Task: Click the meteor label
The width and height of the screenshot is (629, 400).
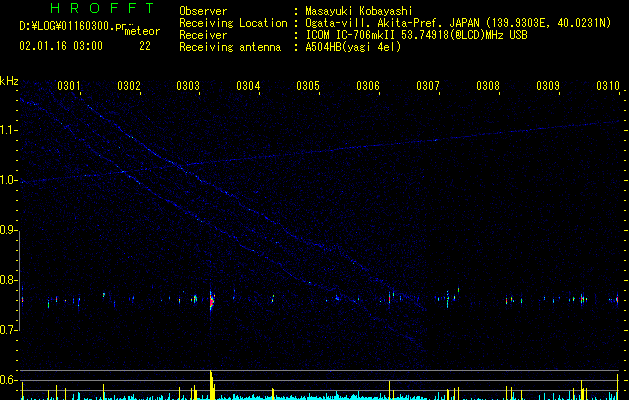Action: [x=142, y=31]
